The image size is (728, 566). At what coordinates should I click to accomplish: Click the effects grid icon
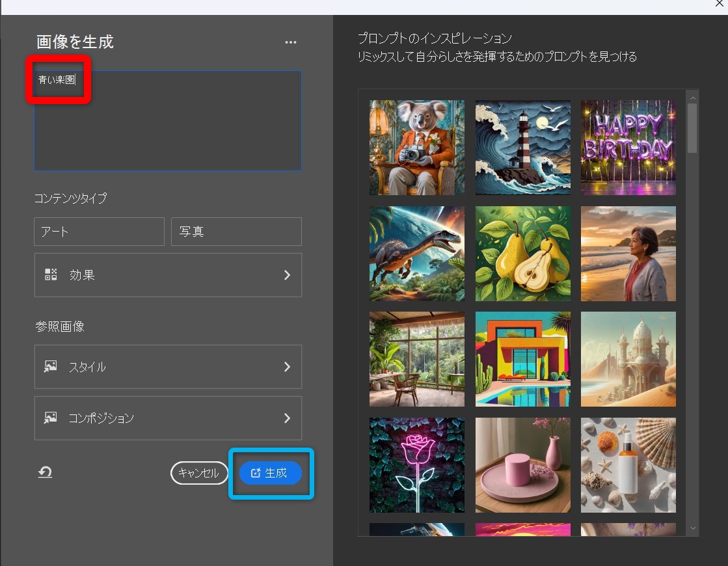pos(51,275)
